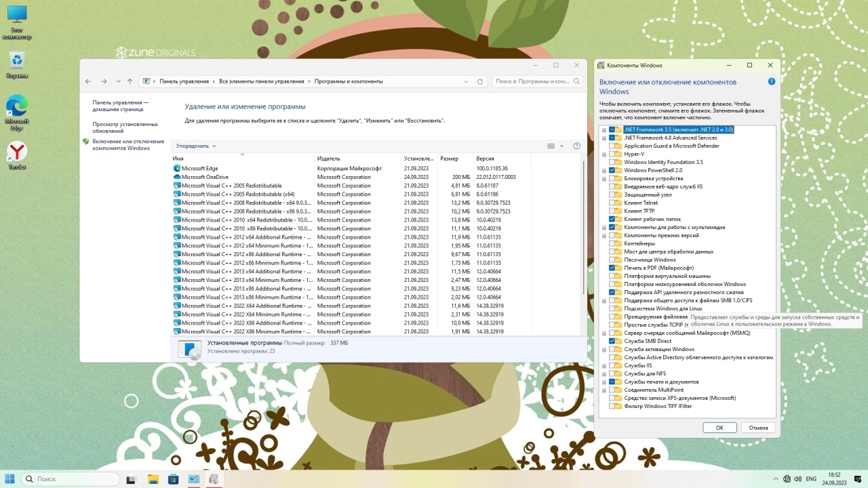Enable Подсистема Windows для Linux checkbox
Viewport: 868px width, 488px height.
click(612, 308)
